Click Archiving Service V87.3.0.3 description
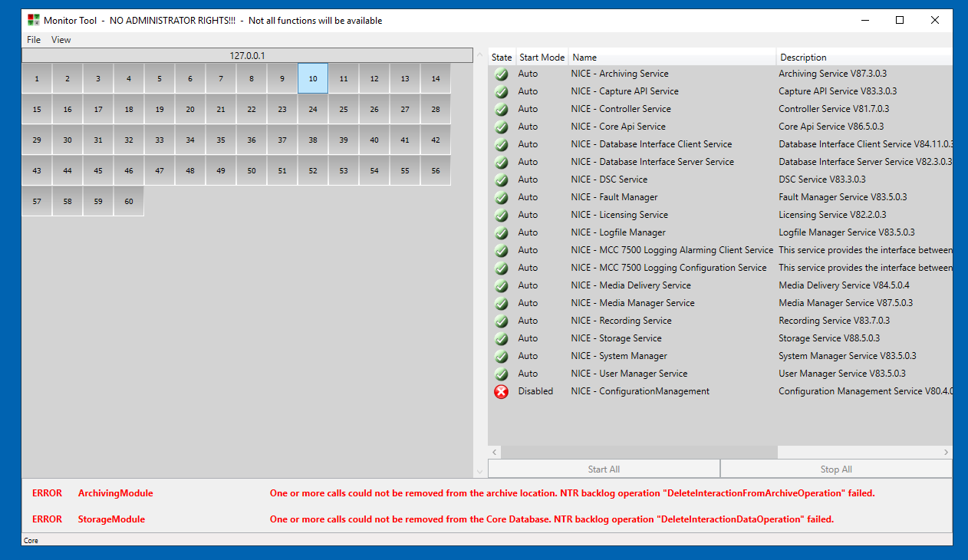Screen dimensions: 968x560 [832, 74]
